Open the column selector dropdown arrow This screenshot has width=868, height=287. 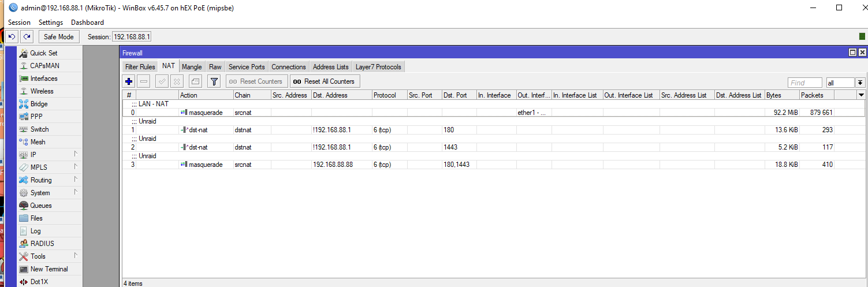coord(862,95)
